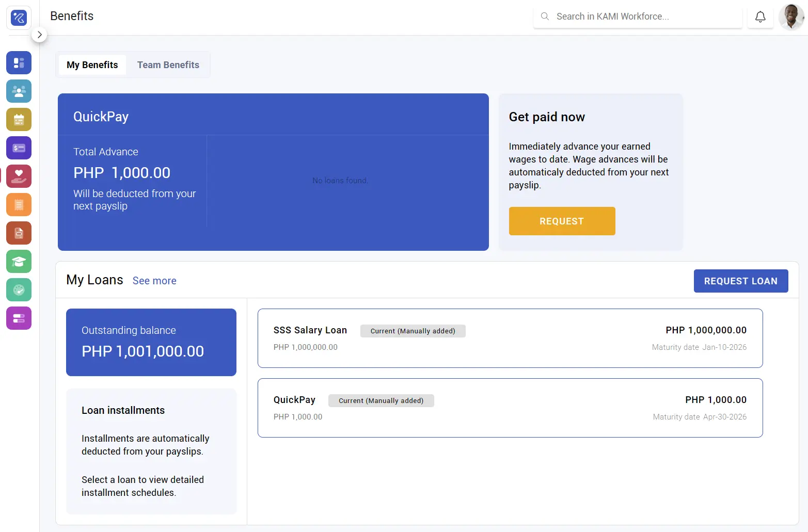Select the SSS Salary Loan card
Image resolution: width=808 pixels, height=532 pixels.
coord(510,338)
